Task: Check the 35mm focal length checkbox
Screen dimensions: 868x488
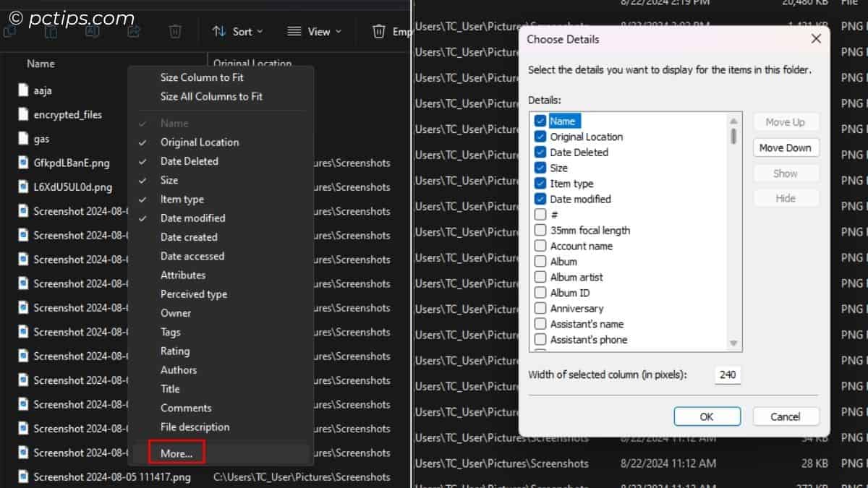Action: point(540,230)
